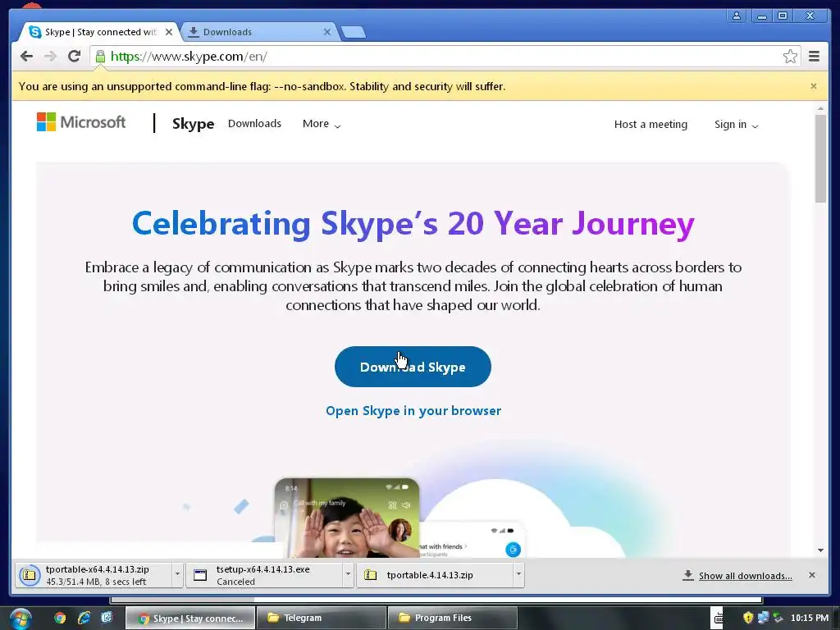The height and width of the screenshot is (630, 840).
Task: Click the browser forward arrow
Action: point(50,57)
